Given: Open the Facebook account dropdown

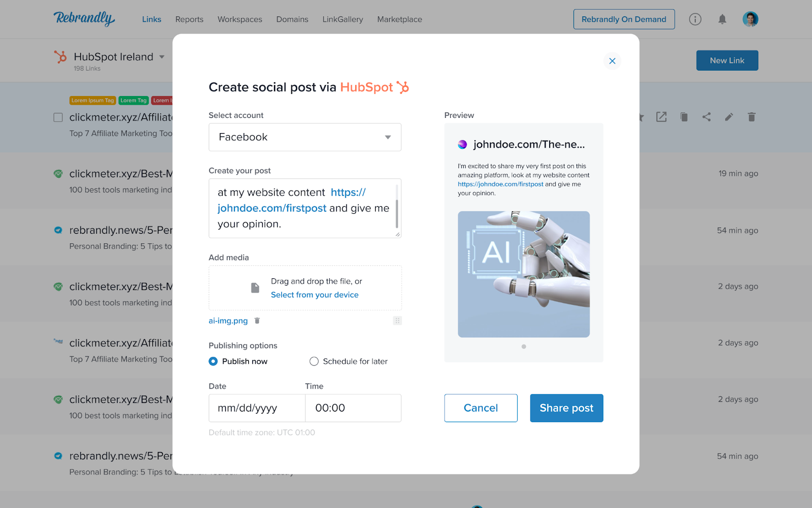Looking at the screenshot, I should pos(305,137).
